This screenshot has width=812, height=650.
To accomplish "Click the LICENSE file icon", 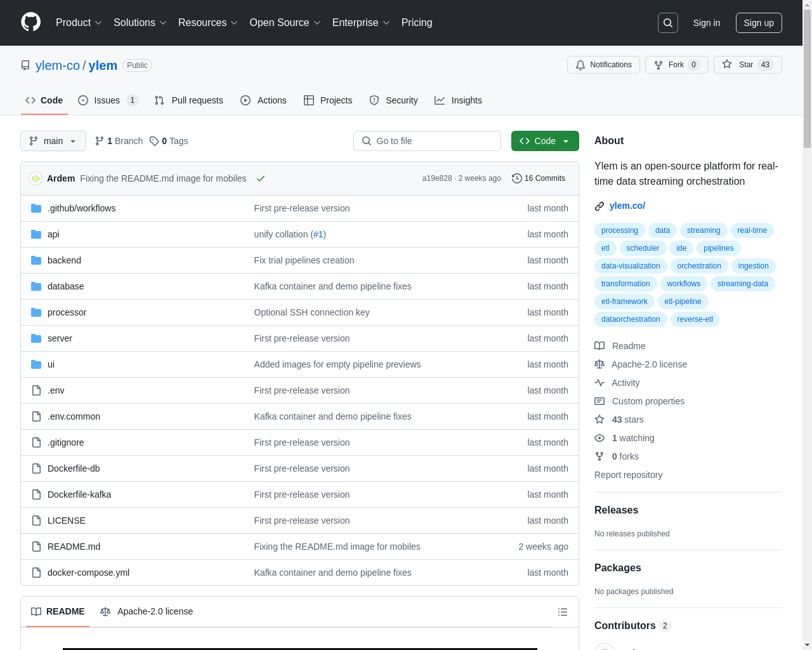I will [36, 521].
